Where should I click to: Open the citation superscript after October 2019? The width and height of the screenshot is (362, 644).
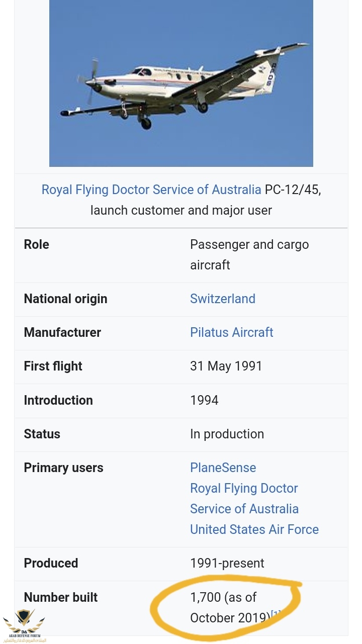(276, 614)
